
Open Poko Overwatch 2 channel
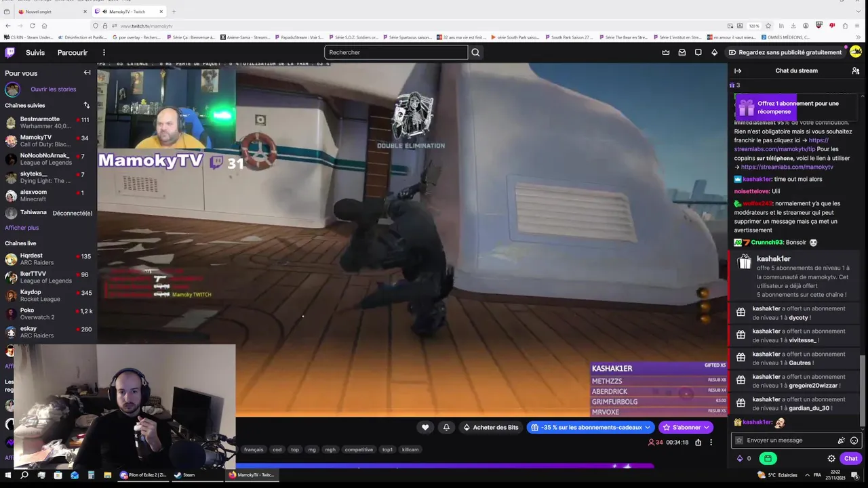click(x=47, y=314)
